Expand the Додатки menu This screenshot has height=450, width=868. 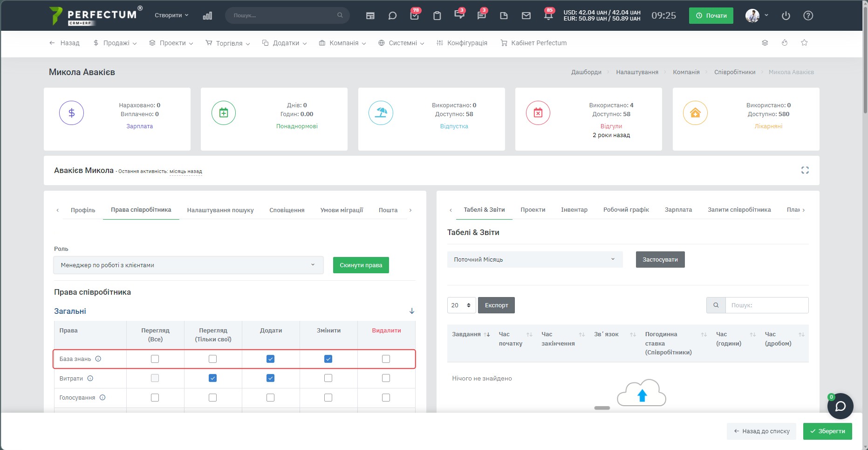(284, 43)
